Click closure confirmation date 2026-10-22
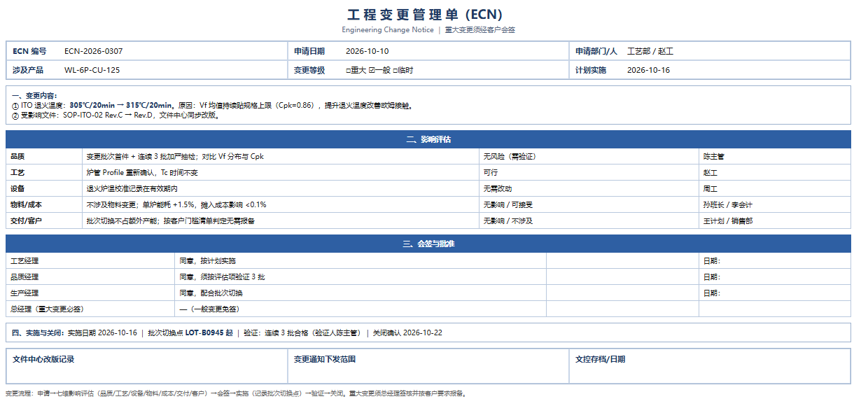Image resolution: width=868 pixels, height=413 pixels. (x=422, y=332)
